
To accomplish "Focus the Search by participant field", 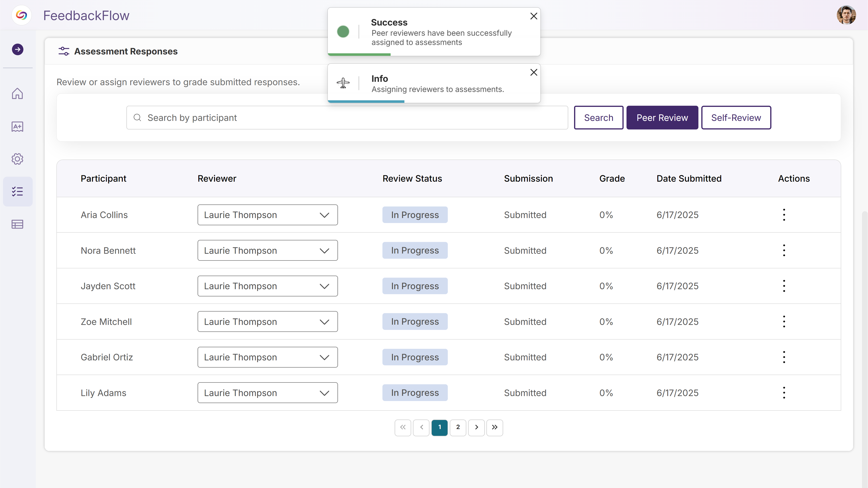I will [x=347, y=118].
